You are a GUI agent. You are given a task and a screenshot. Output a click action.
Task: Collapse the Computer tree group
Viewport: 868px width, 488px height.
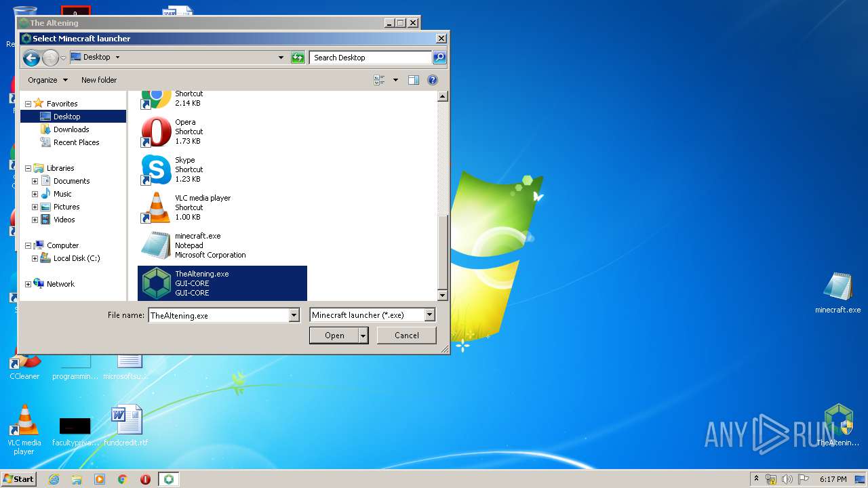click(28, 245)
